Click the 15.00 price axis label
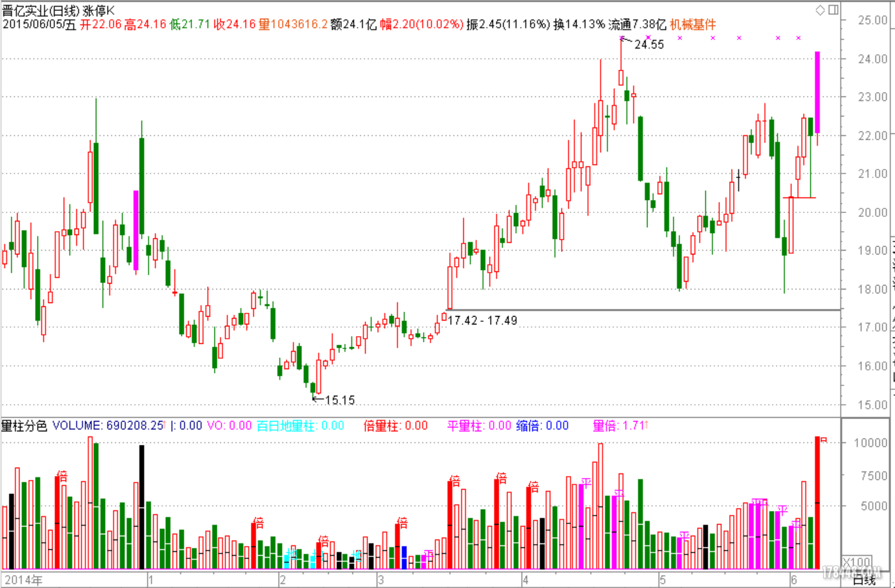 tap(872, 405)
